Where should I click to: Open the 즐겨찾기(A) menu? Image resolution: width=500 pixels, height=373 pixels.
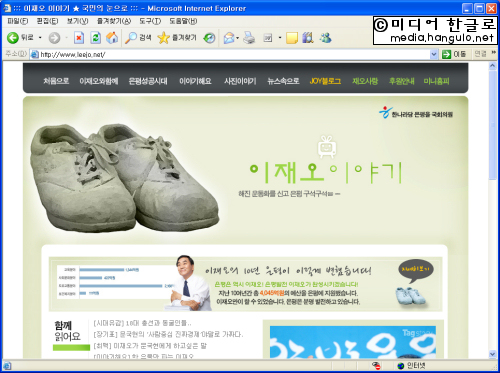pos(114,21)
